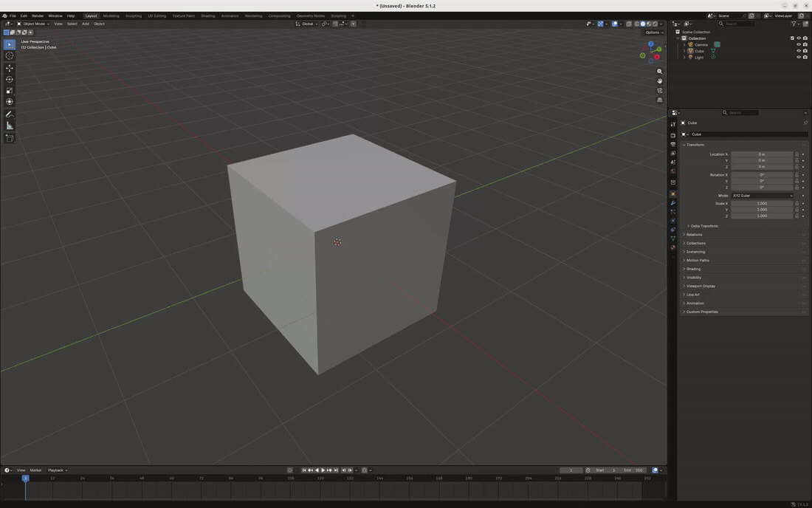Viewport: 812px width, 508px height.
Task: Open the View Layer properties tab
Action: 672,154
